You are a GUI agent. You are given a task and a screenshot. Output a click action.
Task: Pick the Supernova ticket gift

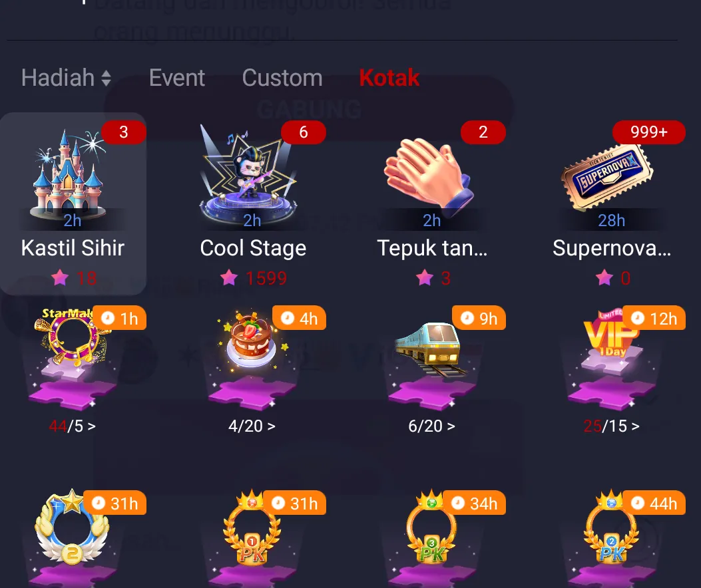[x=612, y=204]
